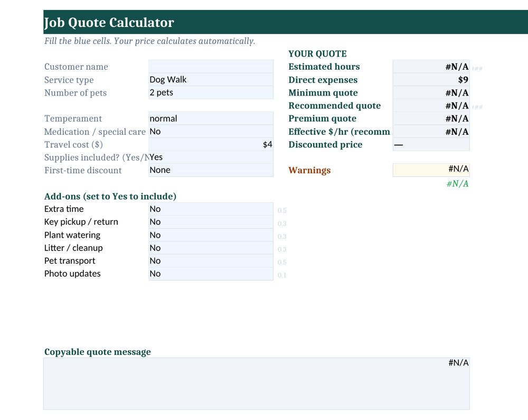The height and width of the screenshot is (420, 528).
Task: Click the Key pickup / return label
Action: (x=81, y=222)
